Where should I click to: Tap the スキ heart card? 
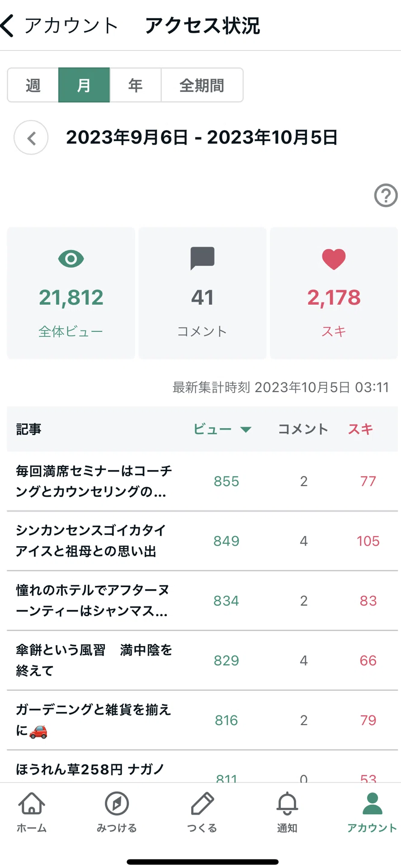point(334,293)
